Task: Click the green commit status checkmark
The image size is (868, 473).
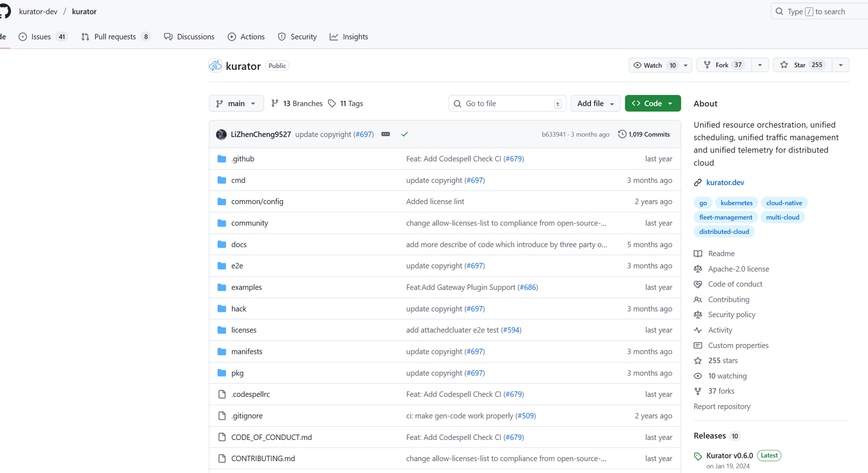Action: [405, 134]
